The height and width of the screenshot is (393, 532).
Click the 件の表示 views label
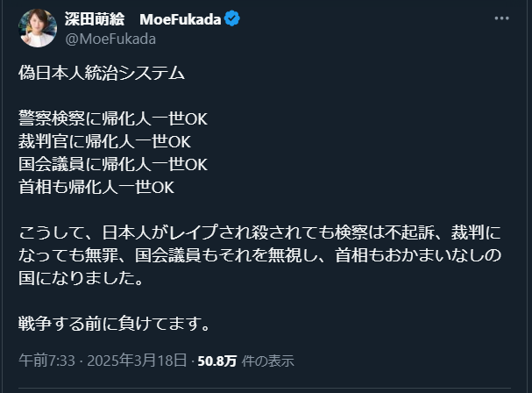(x=268, y=360)
